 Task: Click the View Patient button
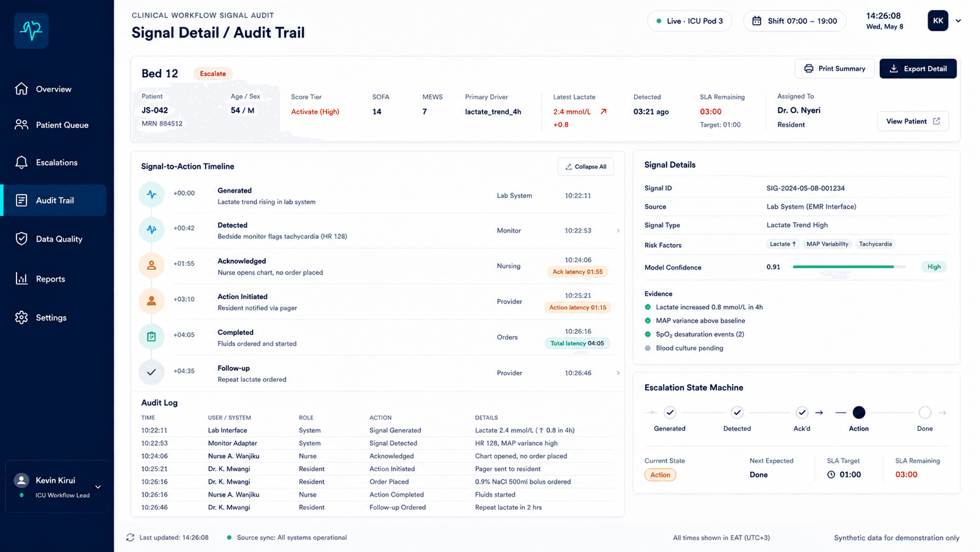point(913,121)
